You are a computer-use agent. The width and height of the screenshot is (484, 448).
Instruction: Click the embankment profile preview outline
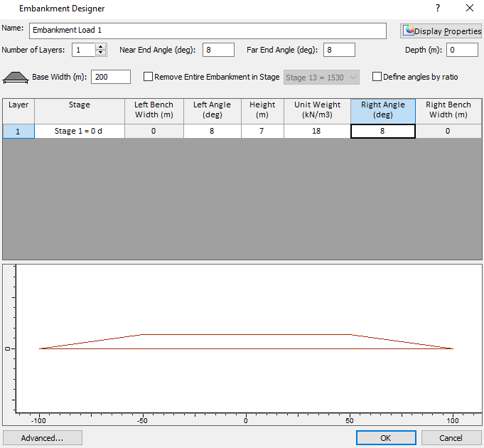coord(246,341)
